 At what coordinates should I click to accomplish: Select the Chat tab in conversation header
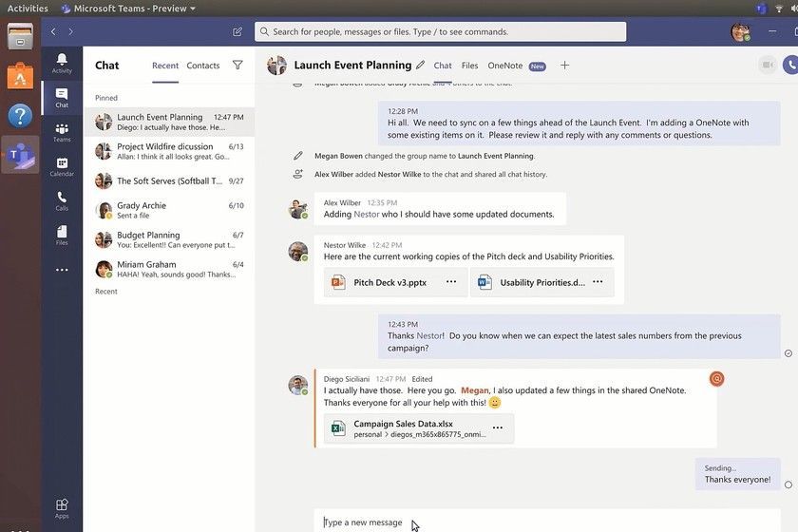[x=443, y=66]
